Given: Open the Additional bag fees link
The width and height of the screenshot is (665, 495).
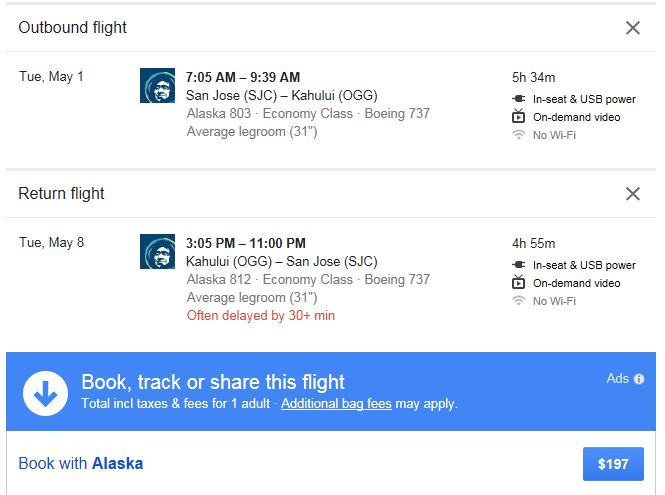Looking at the screenshot, I should point(335,404).
